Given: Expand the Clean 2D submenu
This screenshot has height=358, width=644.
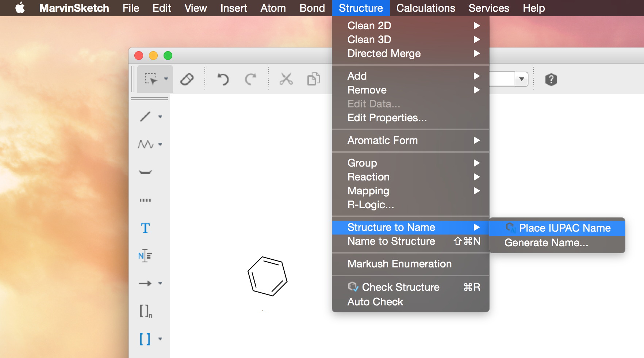Looking at the screenshot, I should click(411, 26).
